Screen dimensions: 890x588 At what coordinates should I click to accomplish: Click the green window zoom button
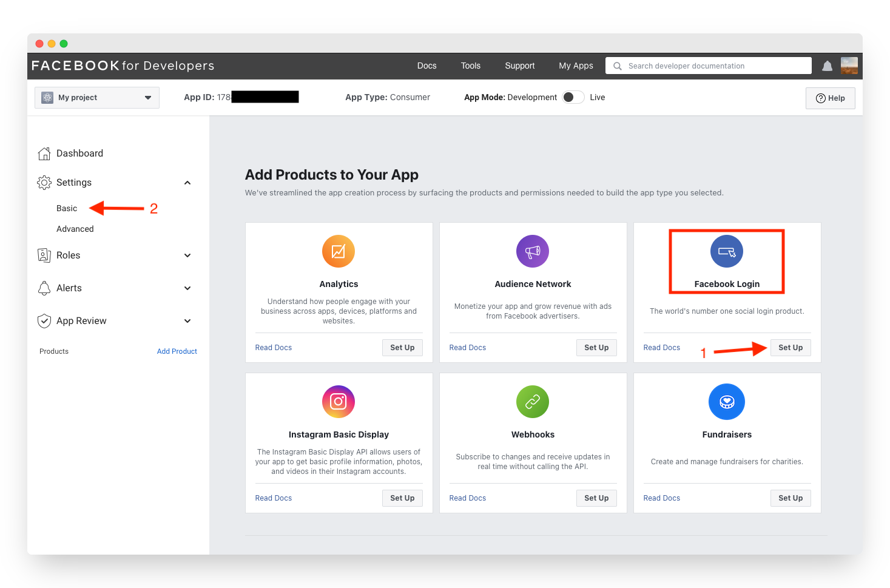pos(64,44)
